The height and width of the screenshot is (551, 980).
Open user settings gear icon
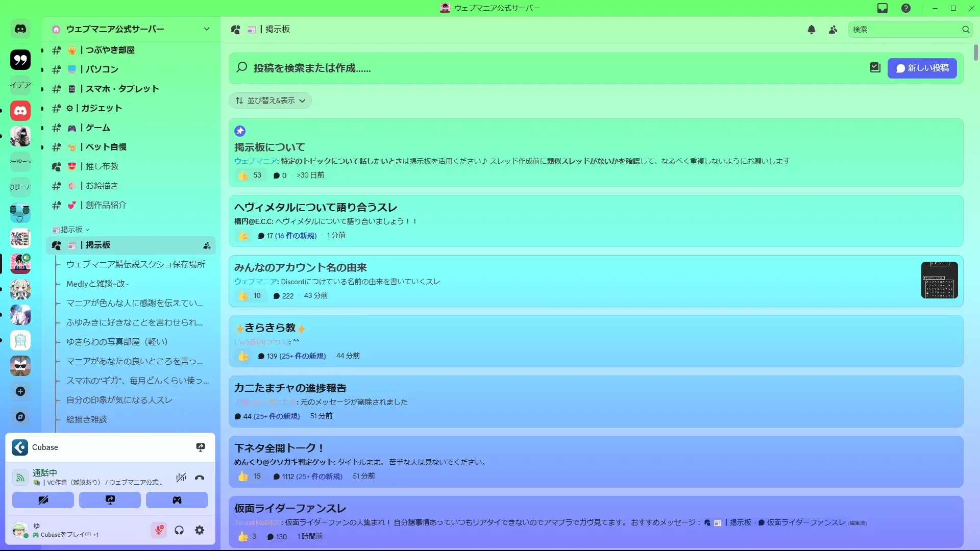[x=200, y=530]
